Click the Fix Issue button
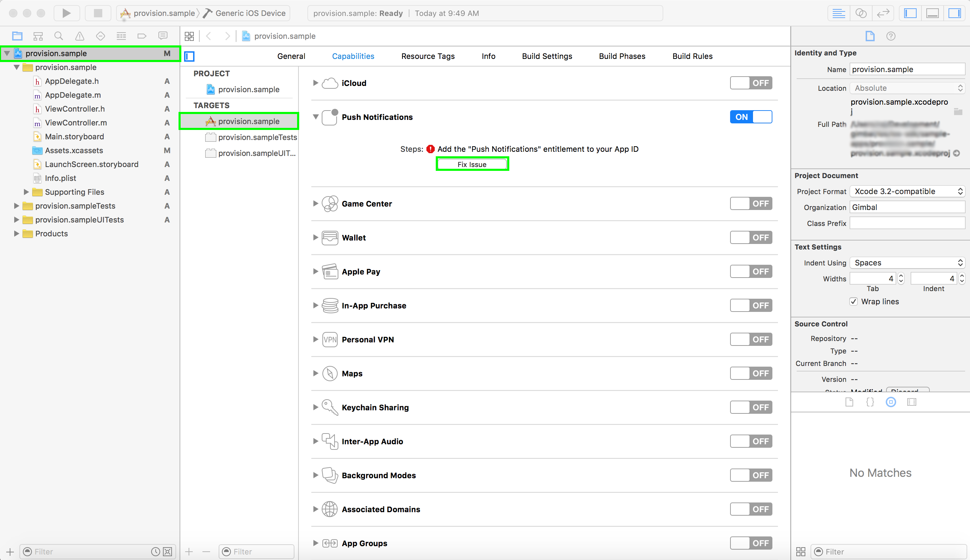 472,164
